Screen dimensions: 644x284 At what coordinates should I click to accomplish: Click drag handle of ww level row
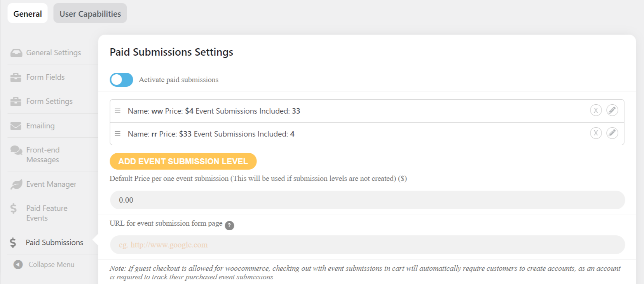point(117,111)
